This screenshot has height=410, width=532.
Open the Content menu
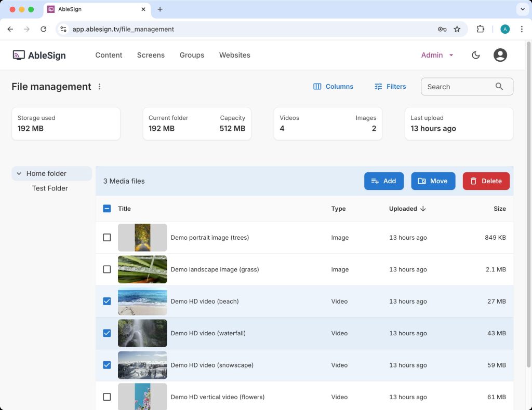pyautogui.click(x=109, y=55)
